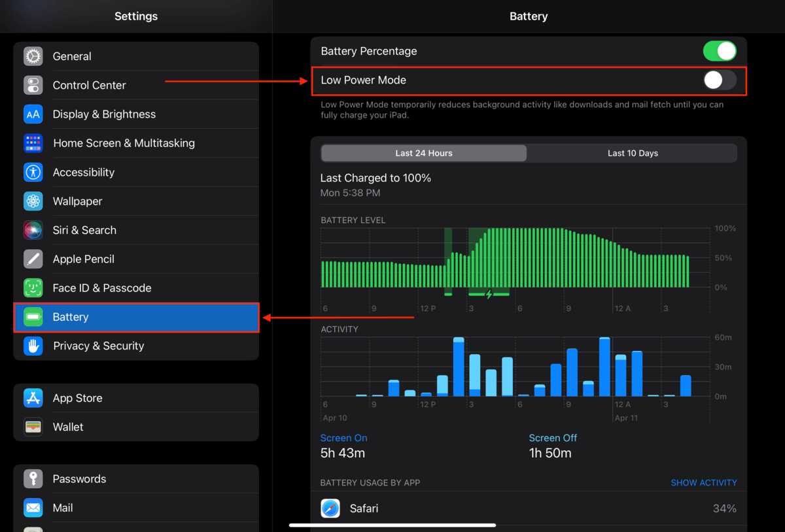Viewport: 785px width, 532px height.
Task: Select the Passwords entry in the sidebar
Action: (x=79, y=479)
